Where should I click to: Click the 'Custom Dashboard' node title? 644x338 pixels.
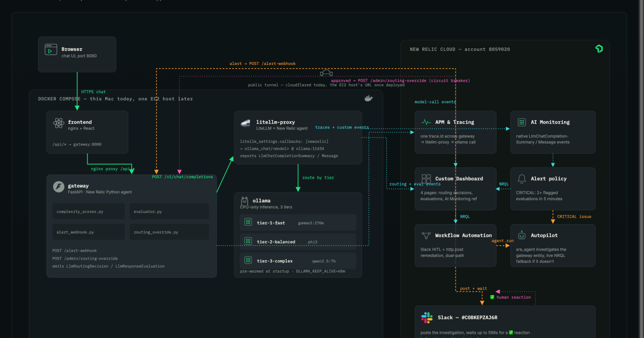coord(459,179)
